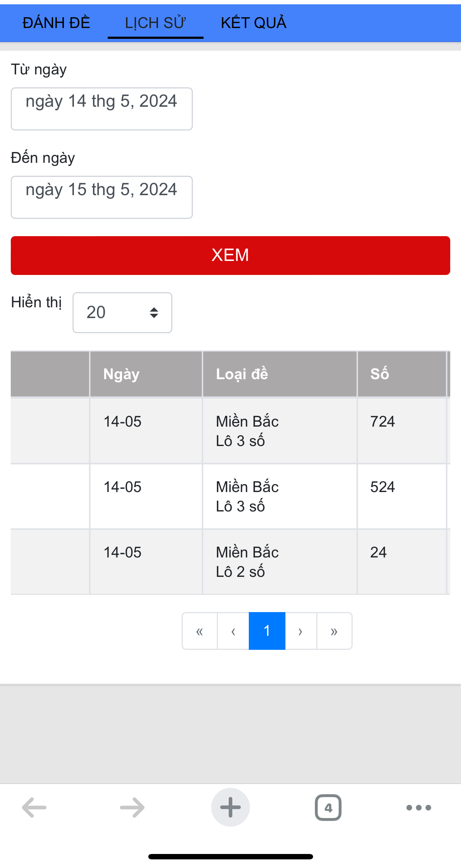Select page 1 in pagination
The width and height of the screenshot is (461, 868).
click(267, 631)
